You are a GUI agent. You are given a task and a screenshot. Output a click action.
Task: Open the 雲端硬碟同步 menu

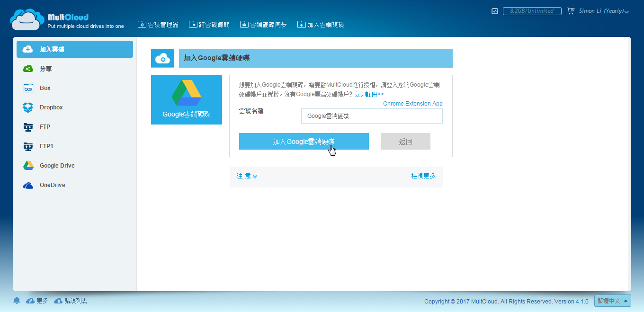point(263,25)
